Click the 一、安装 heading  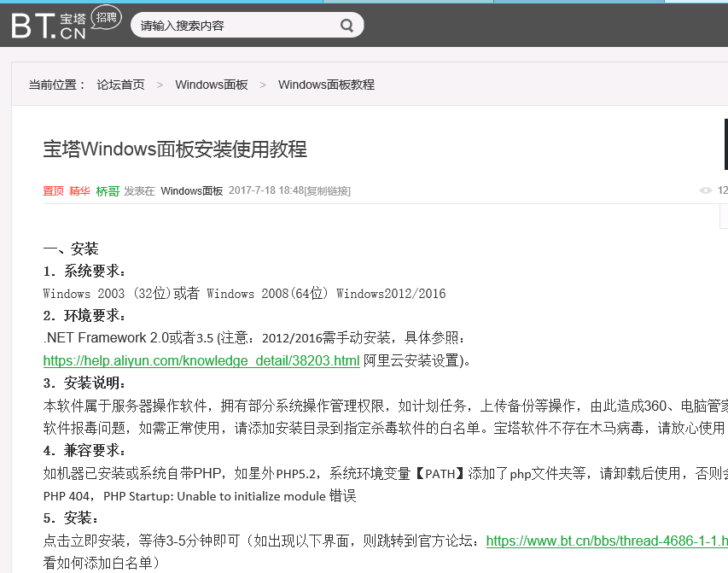[71, 248]
